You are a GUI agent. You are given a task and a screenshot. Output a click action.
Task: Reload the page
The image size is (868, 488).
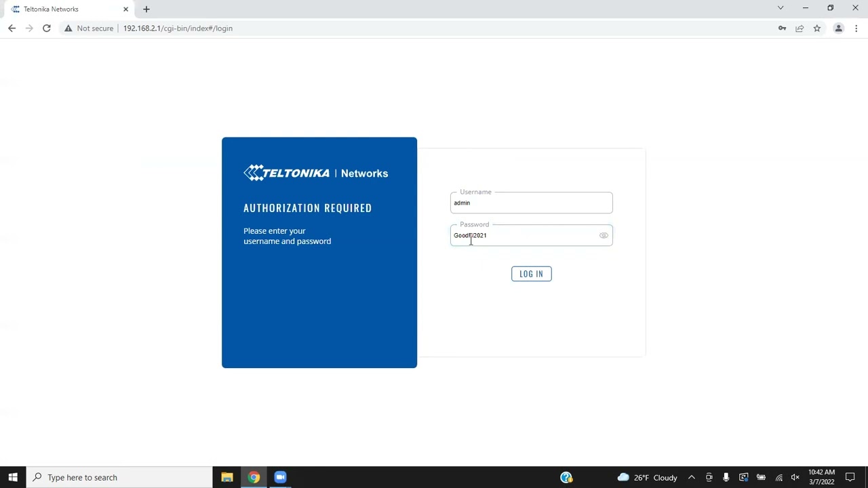tap(47, 28)
